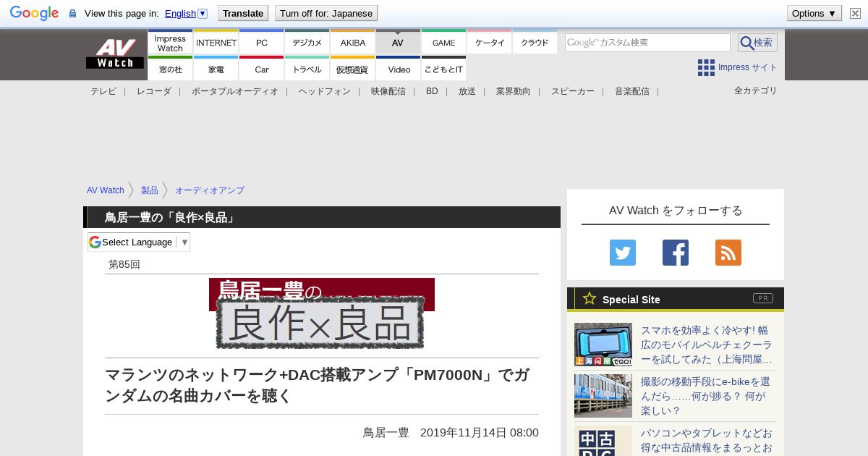
Task: Open the ケータイ tab
Action: pyautogui.click(x=490, y=42)
